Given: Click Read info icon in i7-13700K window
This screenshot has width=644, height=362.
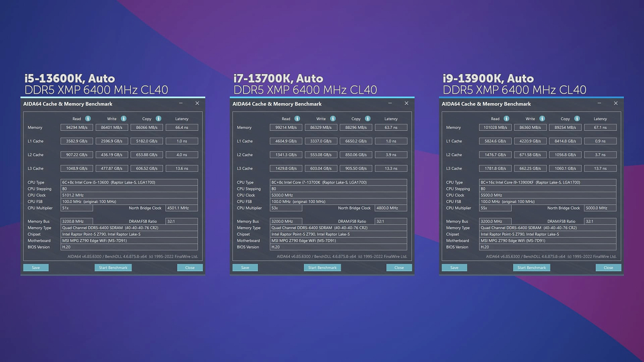Looking at the screenshot, I should pyautogui.click(x=297, y=119).
